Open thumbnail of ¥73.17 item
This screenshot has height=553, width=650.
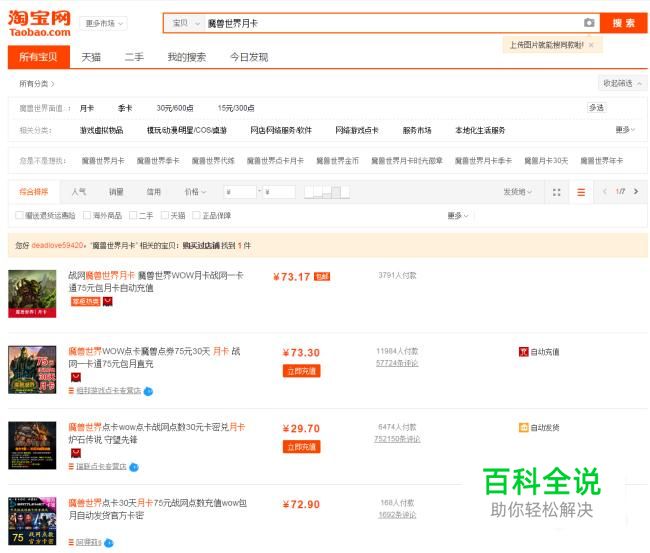(32, 294)
